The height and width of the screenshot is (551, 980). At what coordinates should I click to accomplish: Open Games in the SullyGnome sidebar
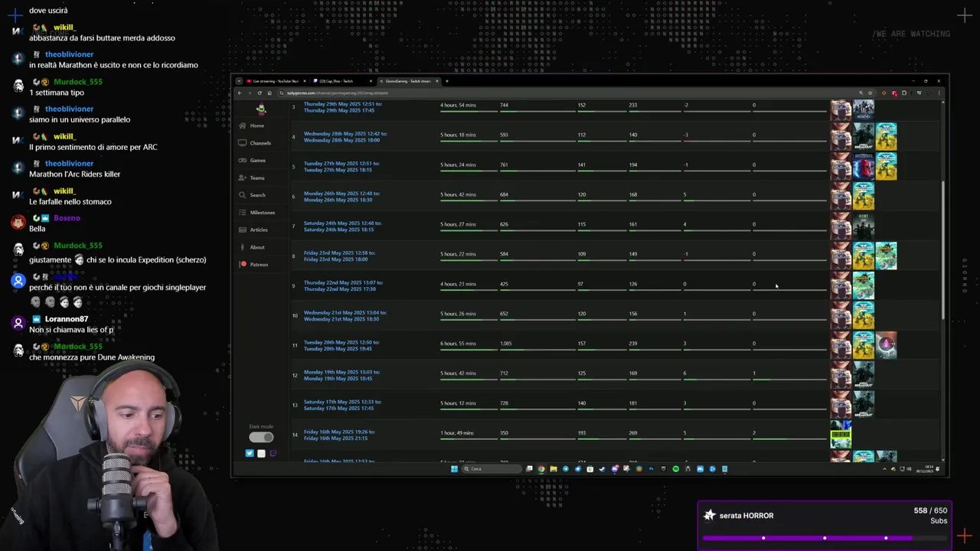point(252,160)
